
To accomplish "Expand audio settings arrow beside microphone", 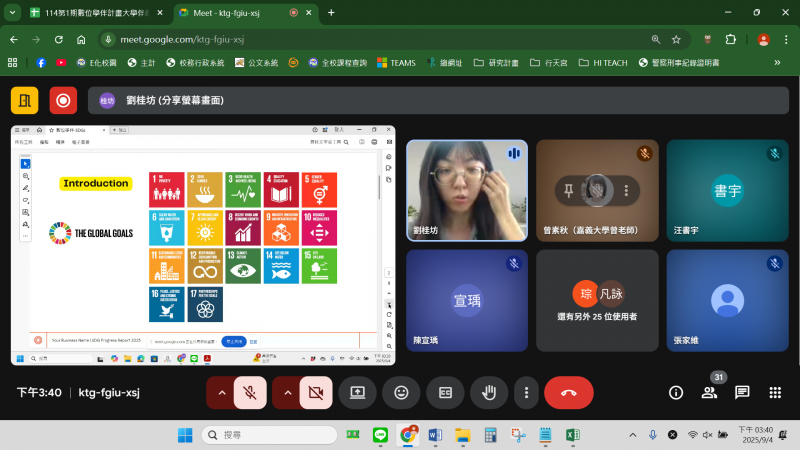I will (x=220, y=393).
